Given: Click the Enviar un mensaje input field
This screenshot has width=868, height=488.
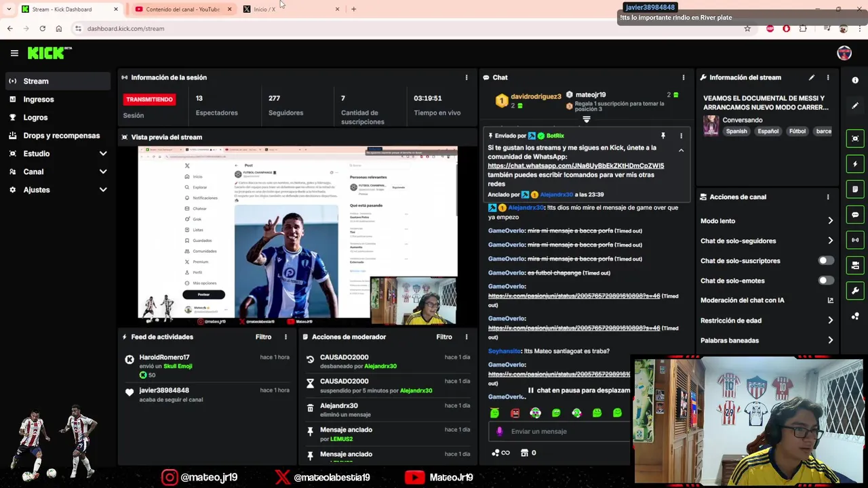Looking at the screenshot, I should pos(558,431).
